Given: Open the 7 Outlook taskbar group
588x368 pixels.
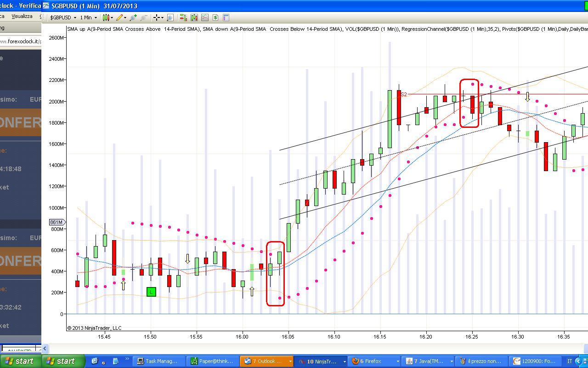Looking at the screenshot, I should click(x=267, y=361).
